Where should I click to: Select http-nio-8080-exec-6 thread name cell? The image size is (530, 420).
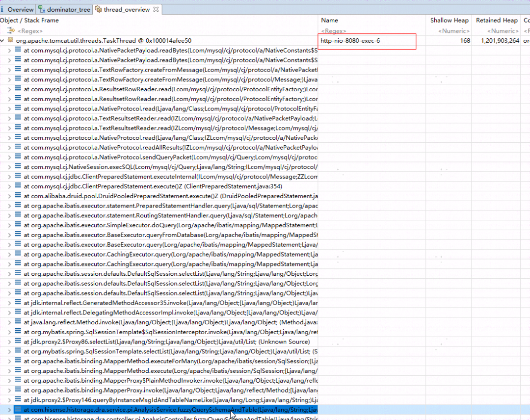click(350, 41)
